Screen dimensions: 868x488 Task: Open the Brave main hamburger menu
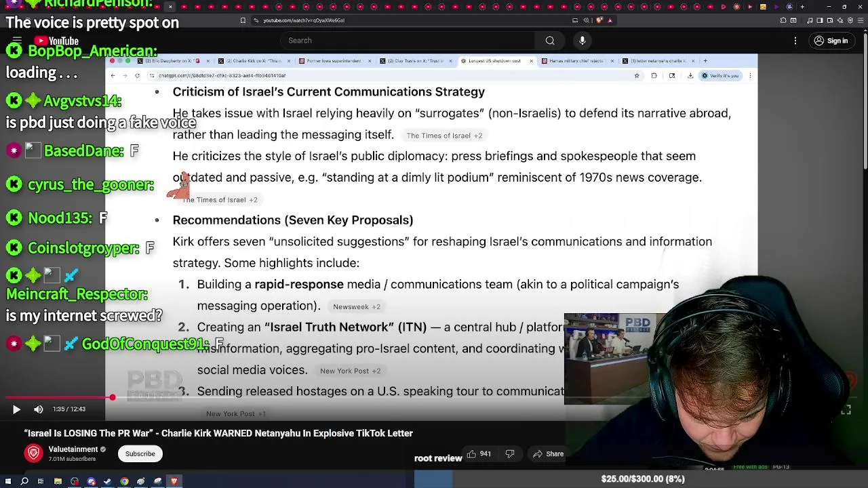861,20
